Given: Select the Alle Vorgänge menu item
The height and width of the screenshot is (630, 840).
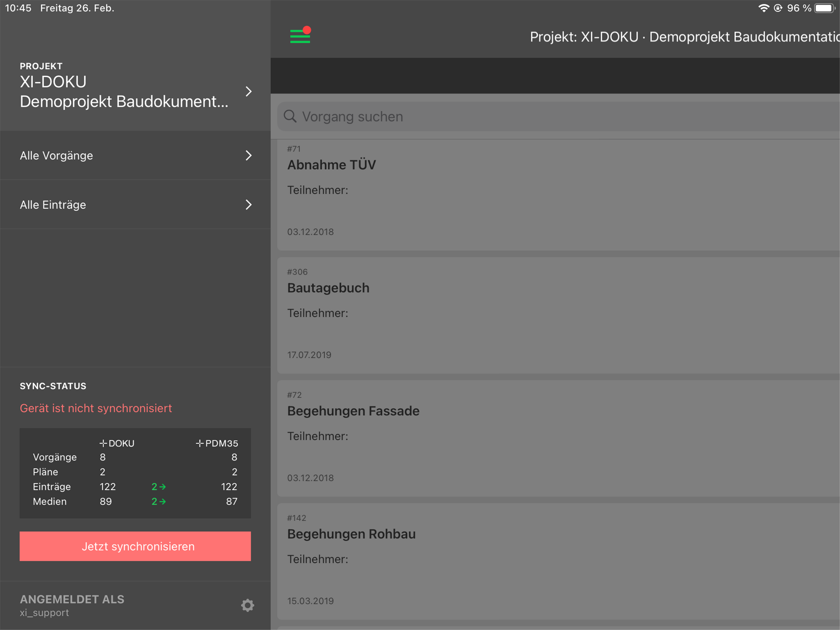Looking at the screenshot, I should pyautogui.click(x=57, y=155).
